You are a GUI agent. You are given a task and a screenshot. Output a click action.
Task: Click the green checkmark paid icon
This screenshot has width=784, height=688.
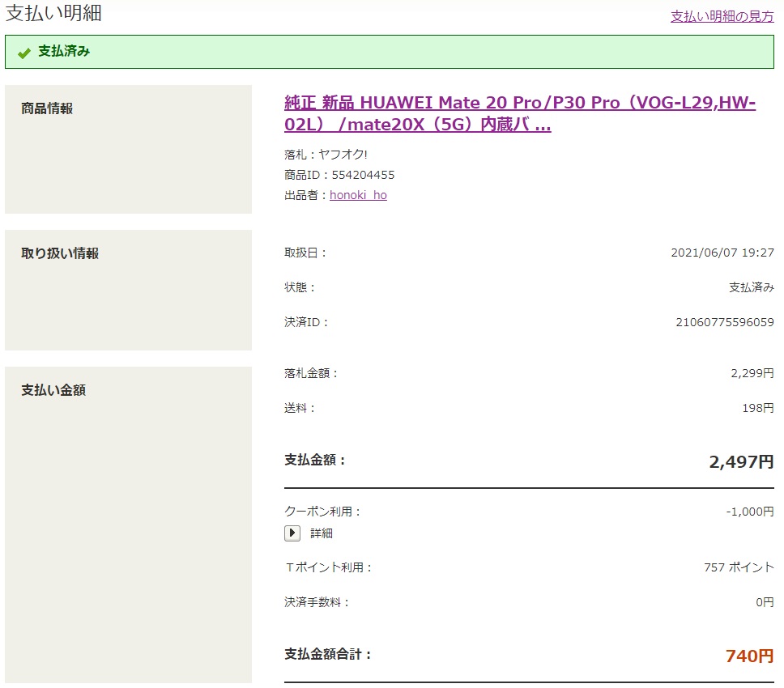click(24, 53)
